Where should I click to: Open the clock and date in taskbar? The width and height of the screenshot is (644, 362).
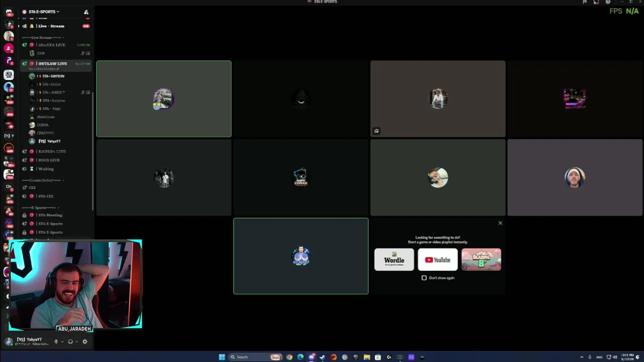627,357
